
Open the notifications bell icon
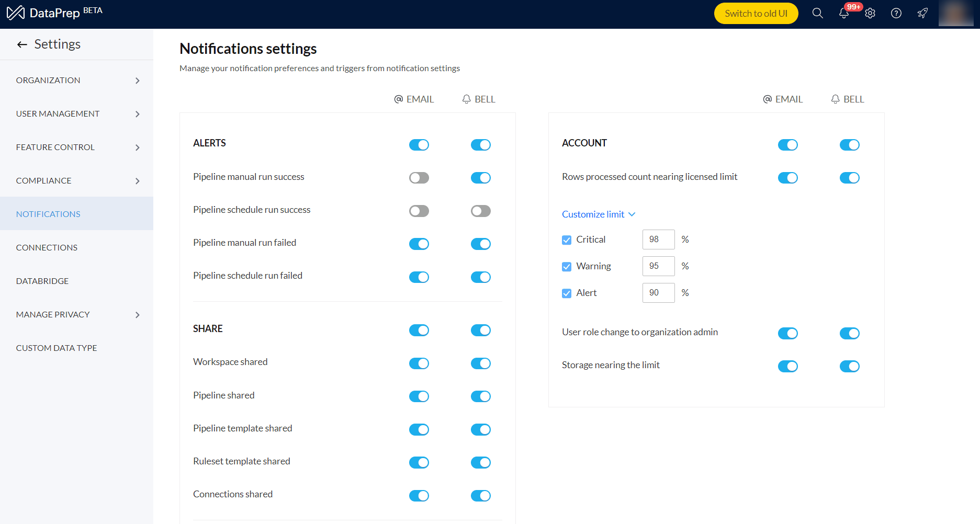(843, 14)
